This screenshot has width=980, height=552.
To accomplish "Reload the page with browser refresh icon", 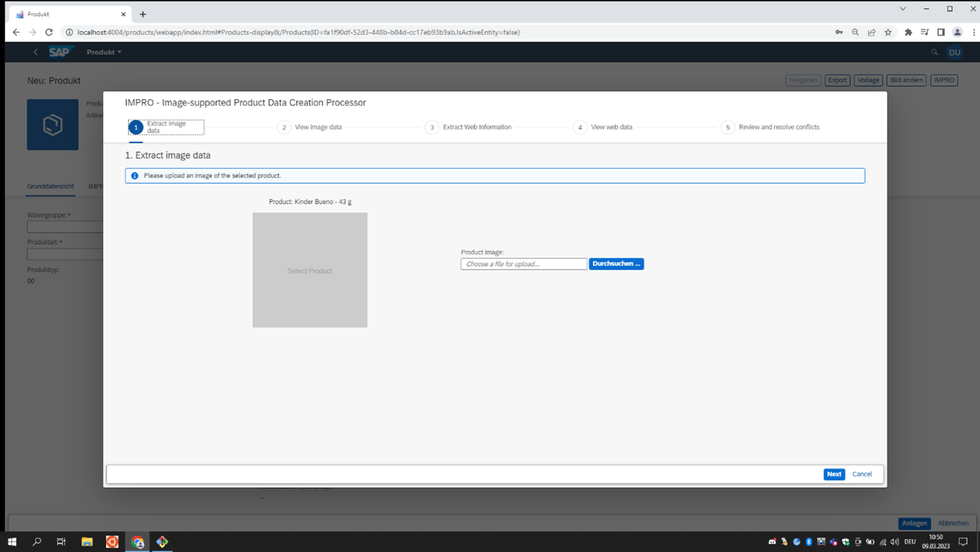I will click(49, 33).
